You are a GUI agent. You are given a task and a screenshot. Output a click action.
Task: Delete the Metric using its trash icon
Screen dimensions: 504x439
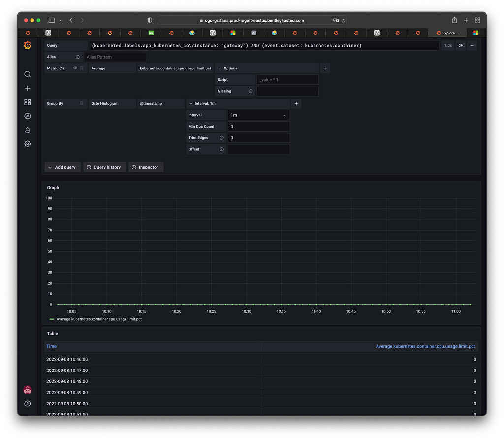click(x=82, y=68)
